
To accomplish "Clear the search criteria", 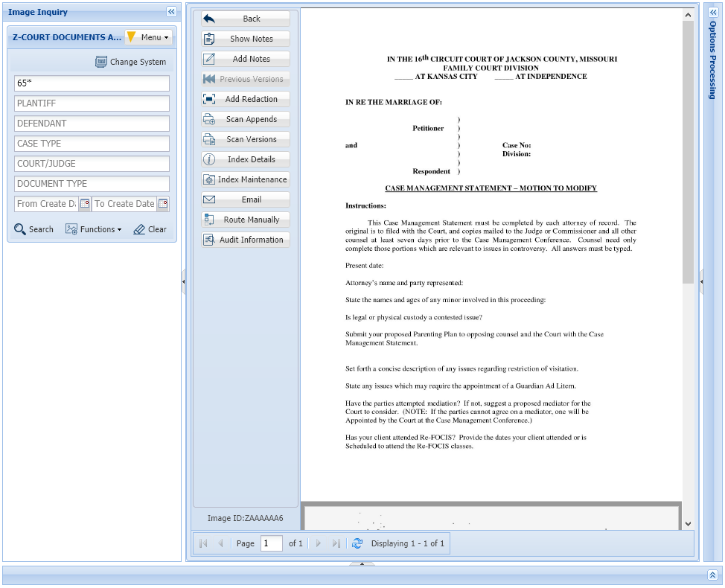I will pyautogui.click(x=150, y=229).
